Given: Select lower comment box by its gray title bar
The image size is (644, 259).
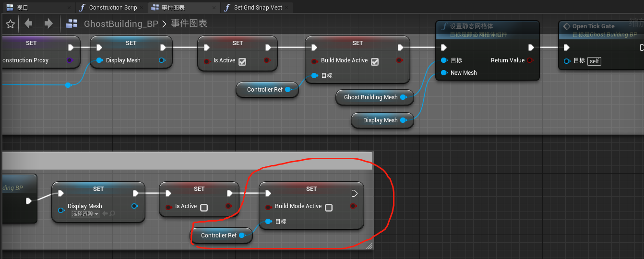Looking at the screenshot, I should coord(187,161).
